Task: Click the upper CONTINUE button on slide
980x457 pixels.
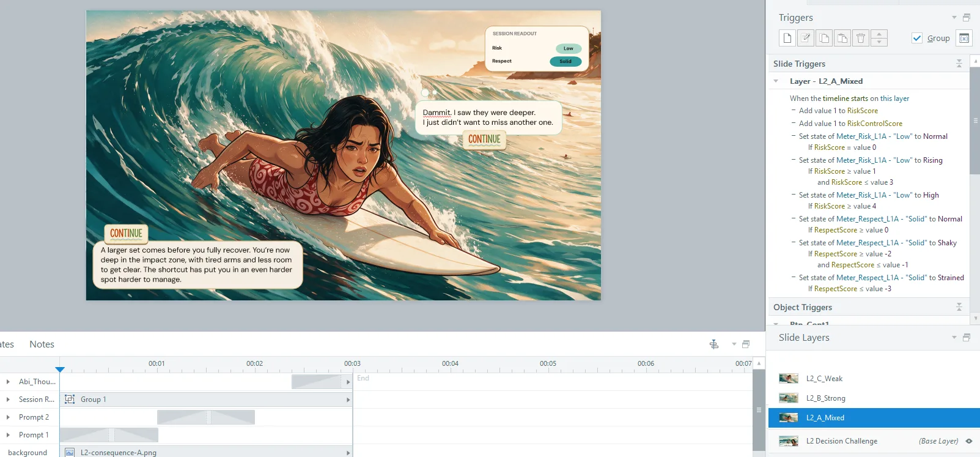Action: tap(484, 139)
